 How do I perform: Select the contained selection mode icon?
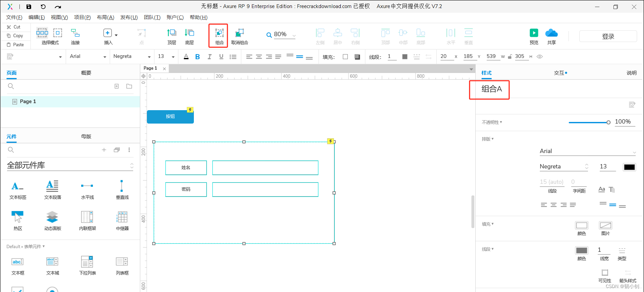pos(58,32)
